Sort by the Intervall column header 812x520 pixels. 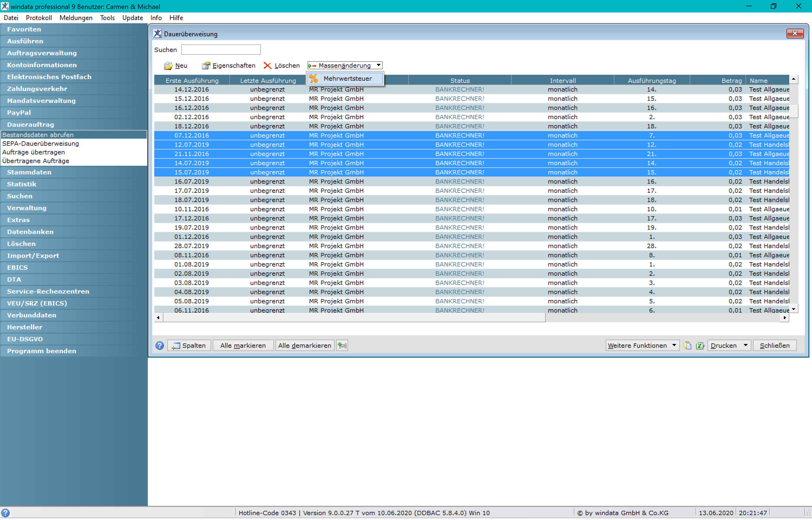(562, 80)
